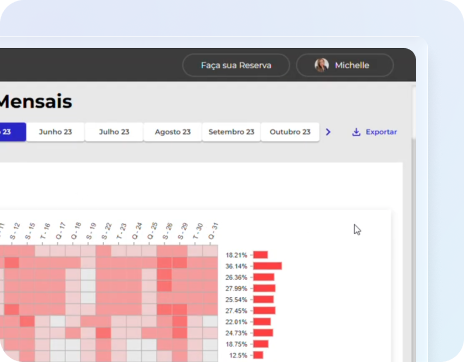The height and width of the screenshot is (362, 464).
Task: Click the T - 16 column header
Action: [45, 231]
